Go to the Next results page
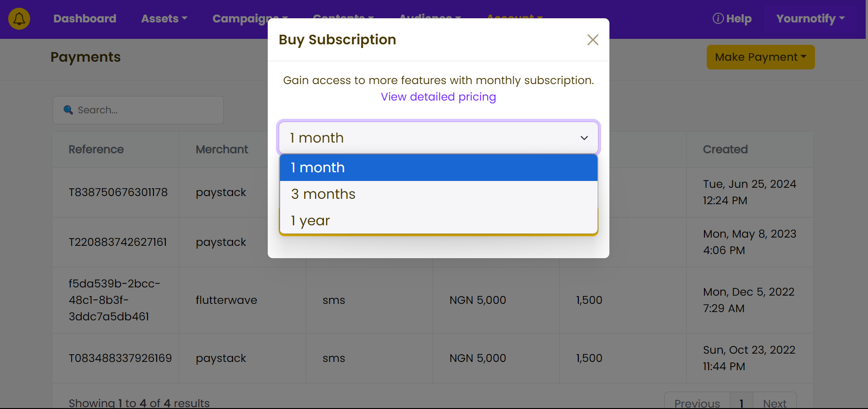 point(775,403)
